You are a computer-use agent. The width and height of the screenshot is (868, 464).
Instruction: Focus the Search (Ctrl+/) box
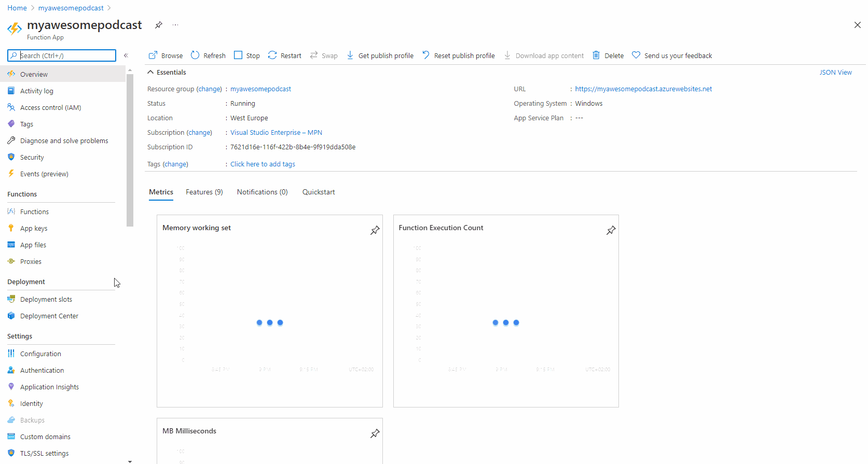click(x=62, y=55)
